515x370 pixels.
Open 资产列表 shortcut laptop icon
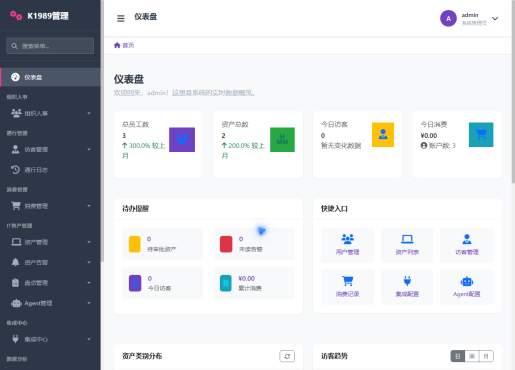[x=407, y=239]
